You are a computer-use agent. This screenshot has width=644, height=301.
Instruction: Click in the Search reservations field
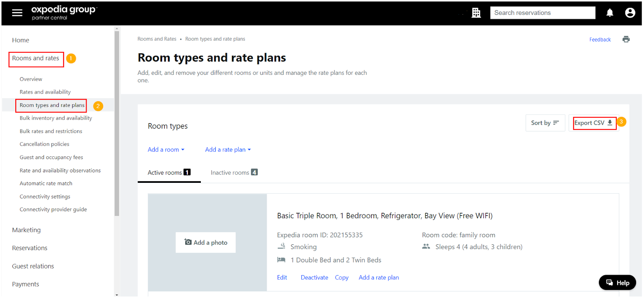click(x=543, y=13)
